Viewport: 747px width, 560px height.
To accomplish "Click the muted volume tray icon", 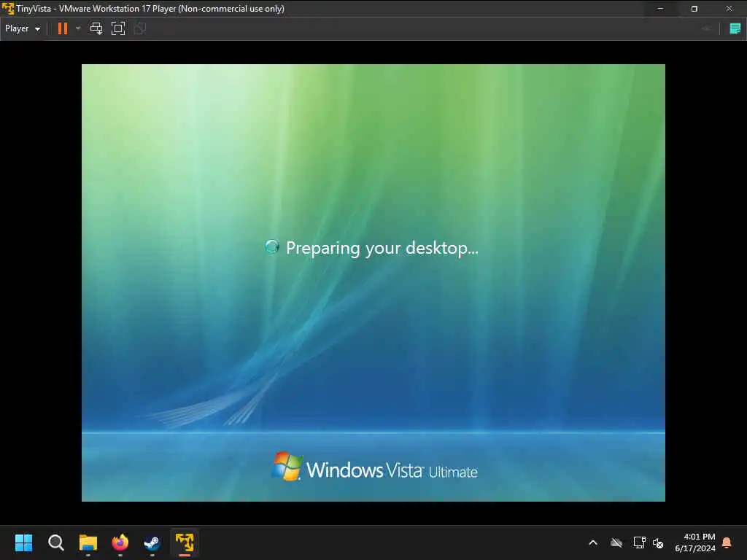I will click(x=658, y=542).
